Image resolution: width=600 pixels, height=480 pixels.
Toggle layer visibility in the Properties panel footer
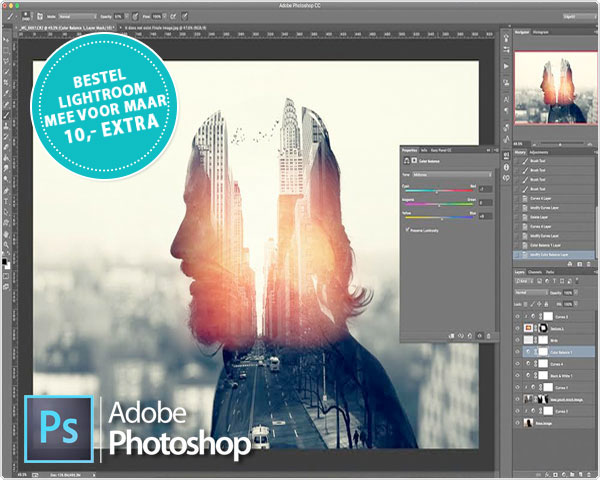(x=479, y=336)
